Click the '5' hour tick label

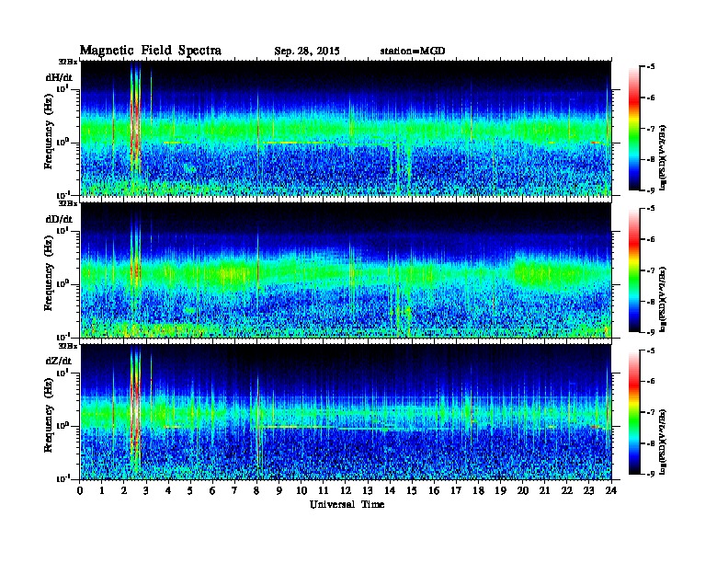tap(190, 490)
